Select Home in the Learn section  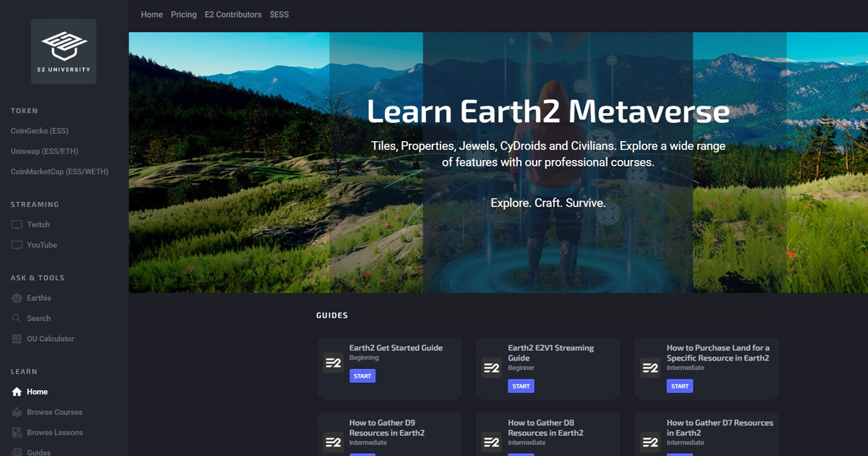pyautogui.click(x=37, y=392)
